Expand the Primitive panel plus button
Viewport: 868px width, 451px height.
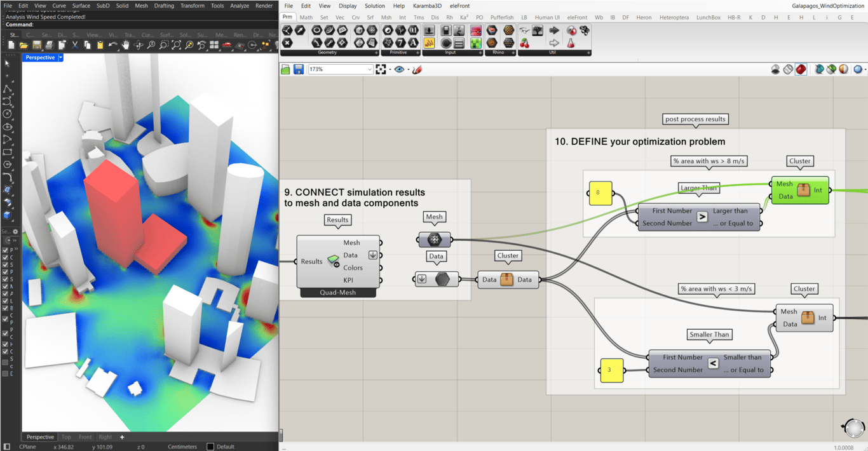(417, 53)
